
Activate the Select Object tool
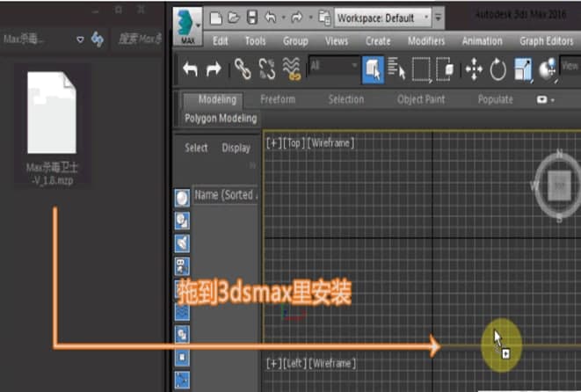[x=374, y=69]
